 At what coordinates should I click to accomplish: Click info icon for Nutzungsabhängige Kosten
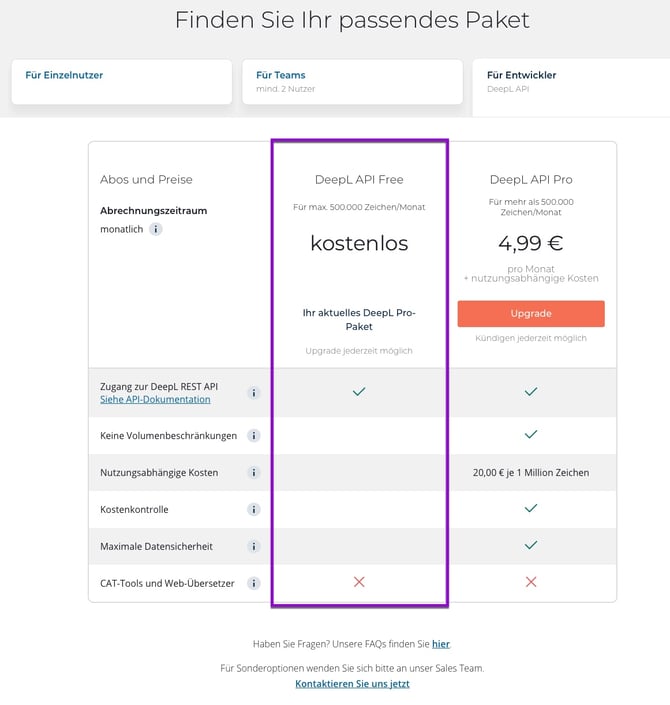tap(253, 472)
